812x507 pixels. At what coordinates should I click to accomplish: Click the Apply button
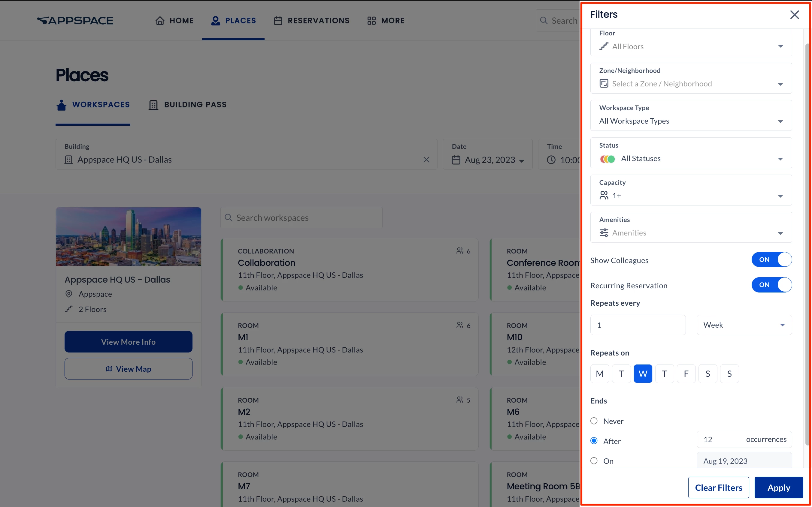[778, 487]
